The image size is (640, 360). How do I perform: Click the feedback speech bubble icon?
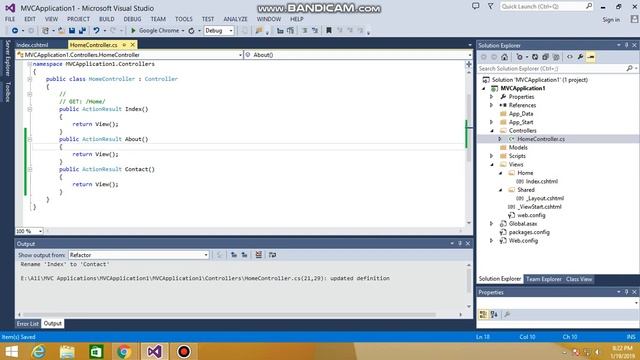(x=476, y=6)
